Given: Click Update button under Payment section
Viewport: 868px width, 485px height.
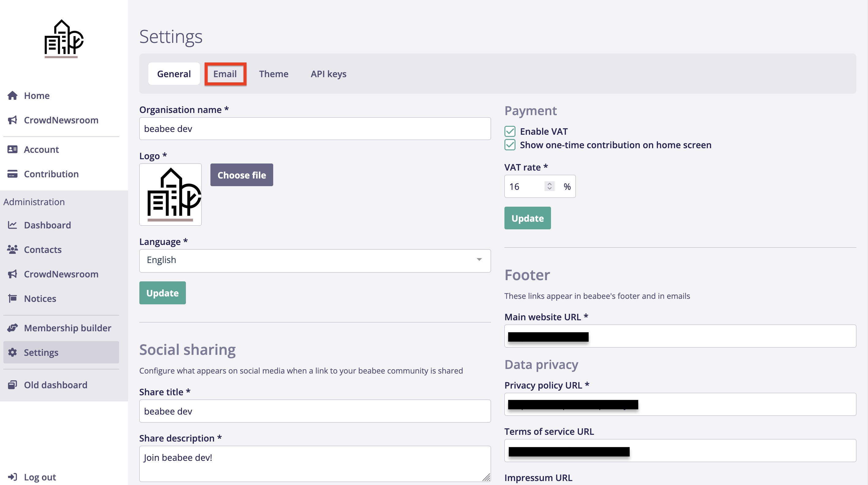Looking at the screenshot, I should coord(527,218).
